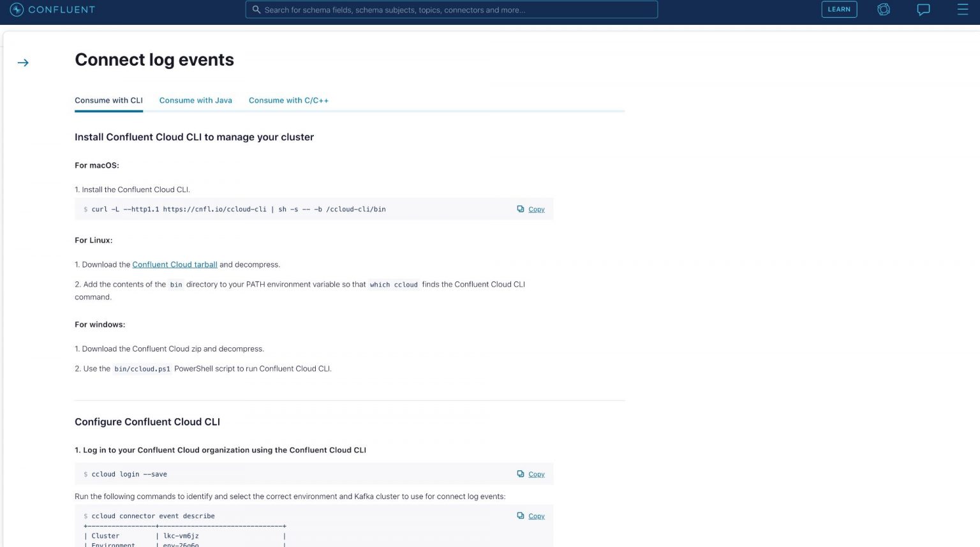Select the Consume with CLI tab
This screenshot has width=980, height=547.
pos(108,100)
